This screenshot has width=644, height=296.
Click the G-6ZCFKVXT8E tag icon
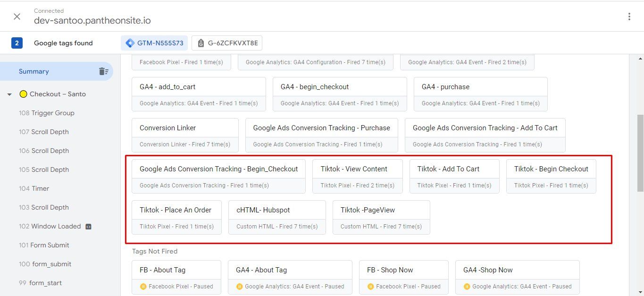coord(201,43)
